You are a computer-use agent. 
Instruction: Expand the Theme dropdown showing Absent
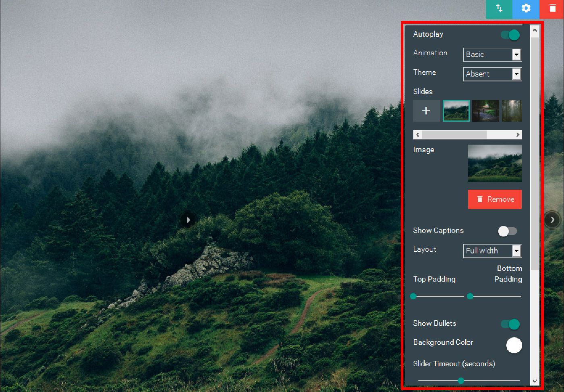(x=492, y=74)
